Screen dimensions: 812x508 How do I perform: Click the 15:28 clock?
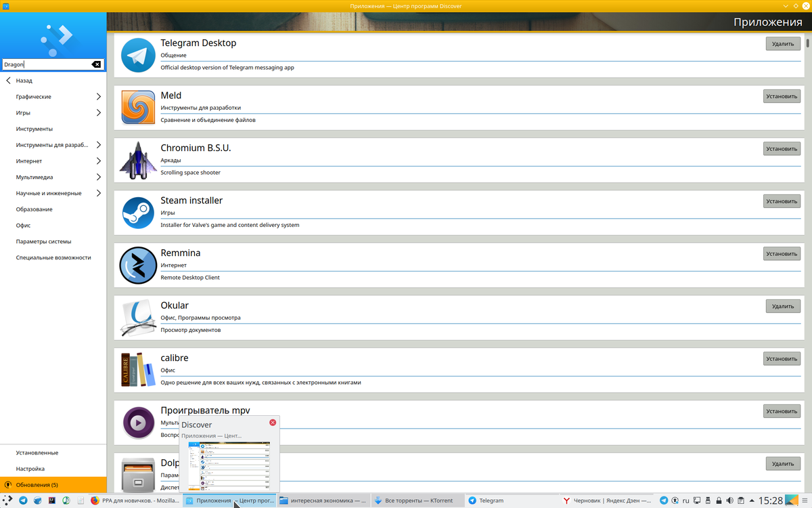(x=771, y=501)
